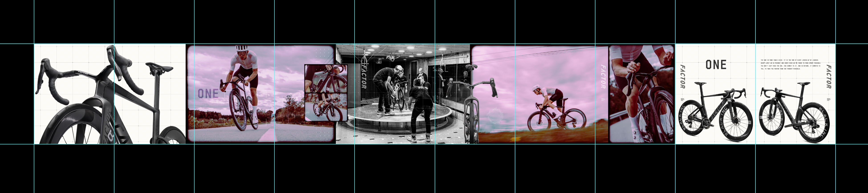This screenshot has width=868, height=193.
Task: Select the vertical FACTOR logo at far right edge
Action: coord(829,77)
